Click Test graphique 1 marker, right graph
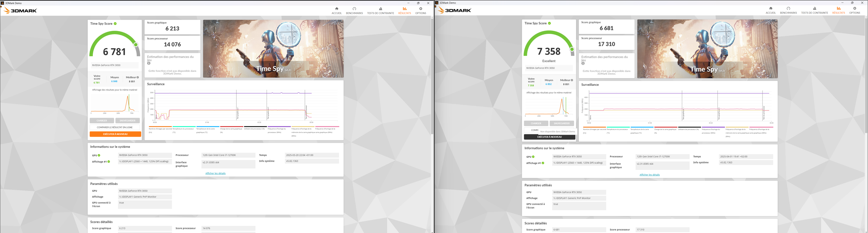The width and height of the screenshot is (868, 233). [683, 114]
